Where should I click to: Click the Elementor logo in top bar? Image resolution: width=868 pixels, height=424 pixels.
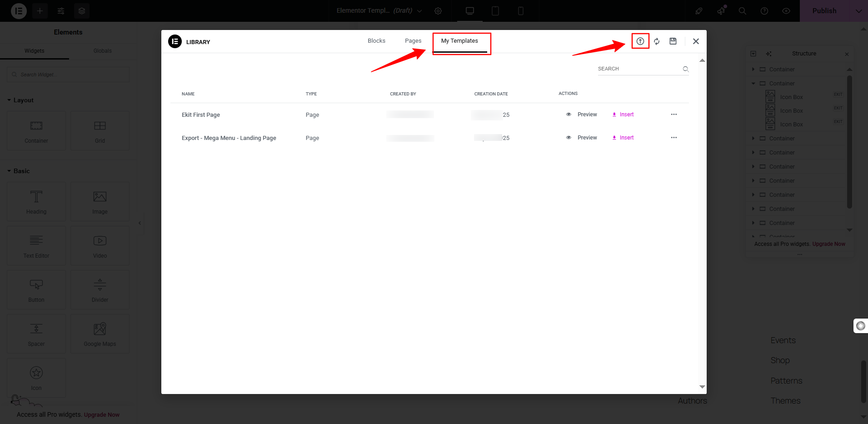[x=19, y=11]
